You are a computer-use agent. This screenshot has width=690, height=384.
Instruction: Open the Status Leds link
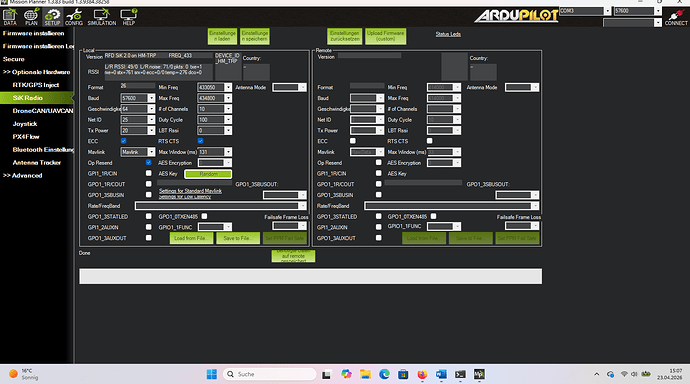click(448, 34)
